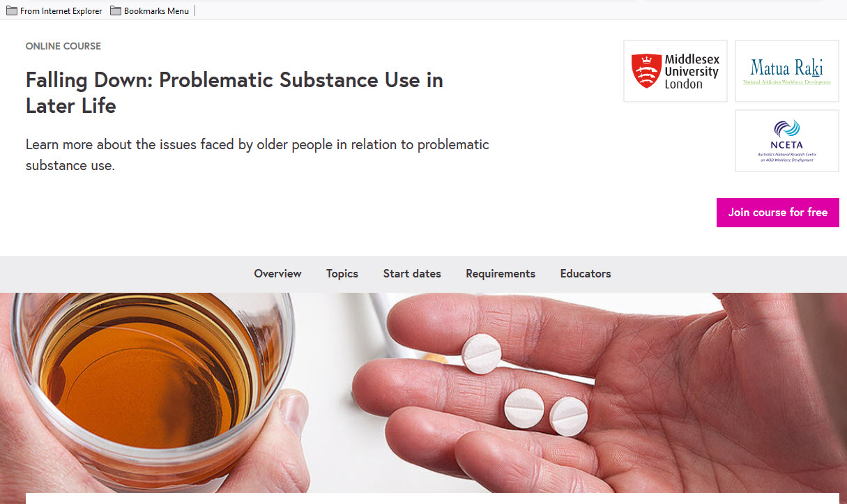This screenshot has width=847, height=504.
Task: Click the Falling Down course title
Action: 234,93
